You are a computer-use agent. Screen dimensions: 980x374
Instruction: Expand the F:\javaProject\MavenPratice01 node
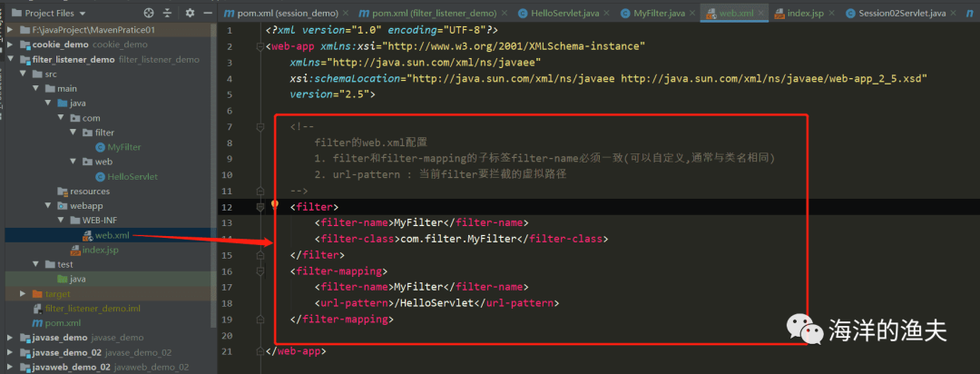point(11,30)
